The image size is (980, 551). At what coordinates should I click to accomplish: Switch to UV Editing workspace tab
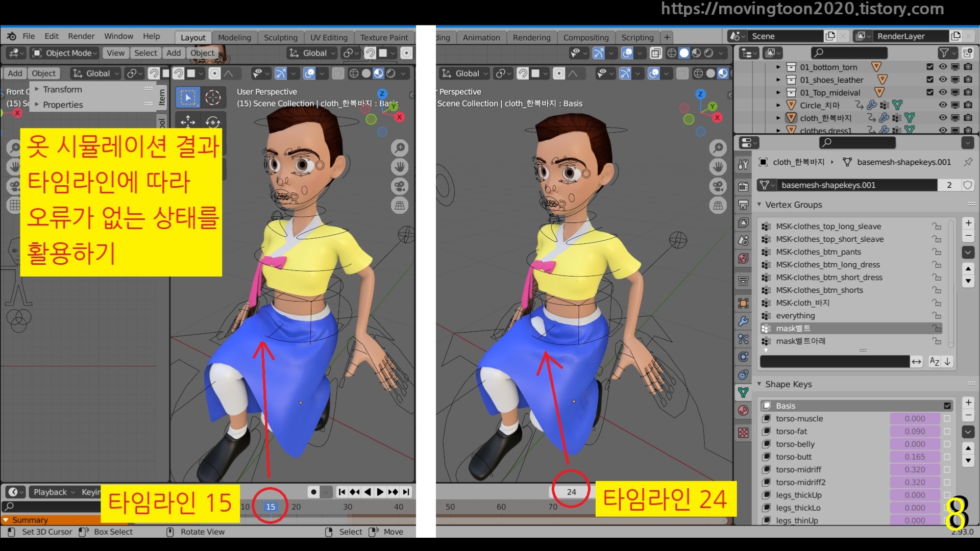pos(329,37)
